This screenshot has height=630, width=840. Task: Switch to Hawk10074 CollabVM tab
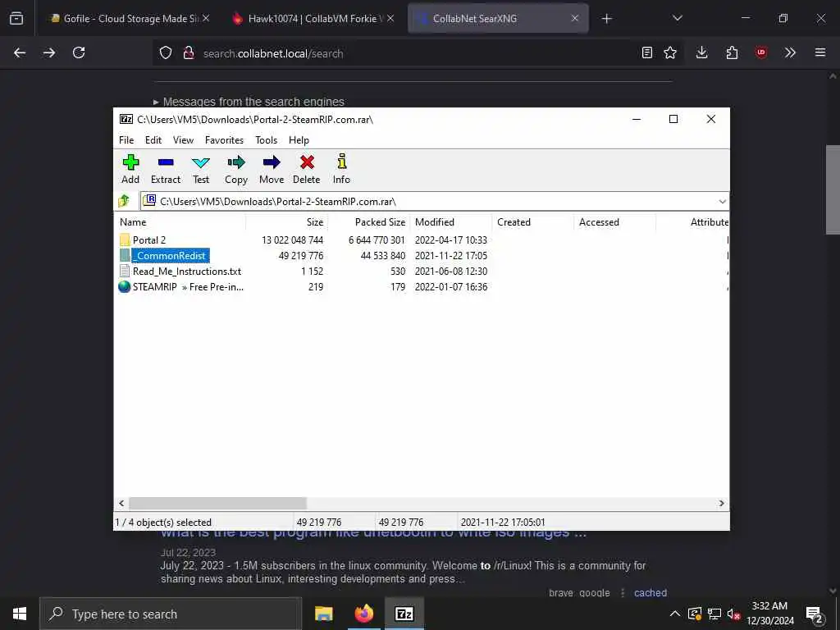[x=315, y=18]
